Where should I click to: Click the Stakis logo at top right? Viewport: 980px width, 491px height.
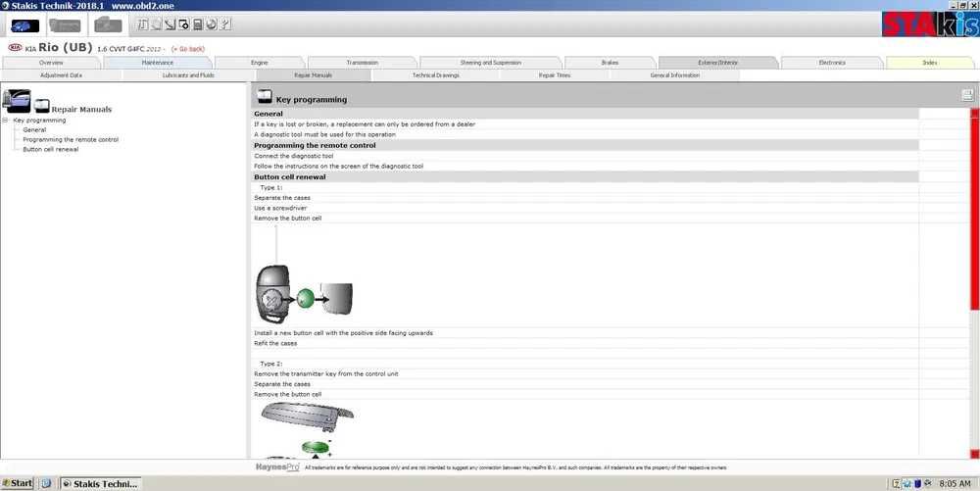(x=931, y=24)
